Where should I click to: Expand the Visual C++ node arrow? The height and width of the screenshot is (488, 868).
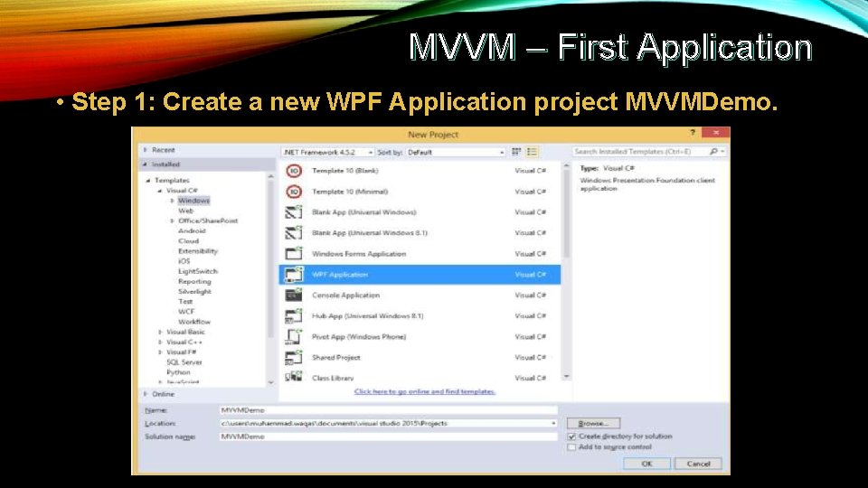[160, 342]
